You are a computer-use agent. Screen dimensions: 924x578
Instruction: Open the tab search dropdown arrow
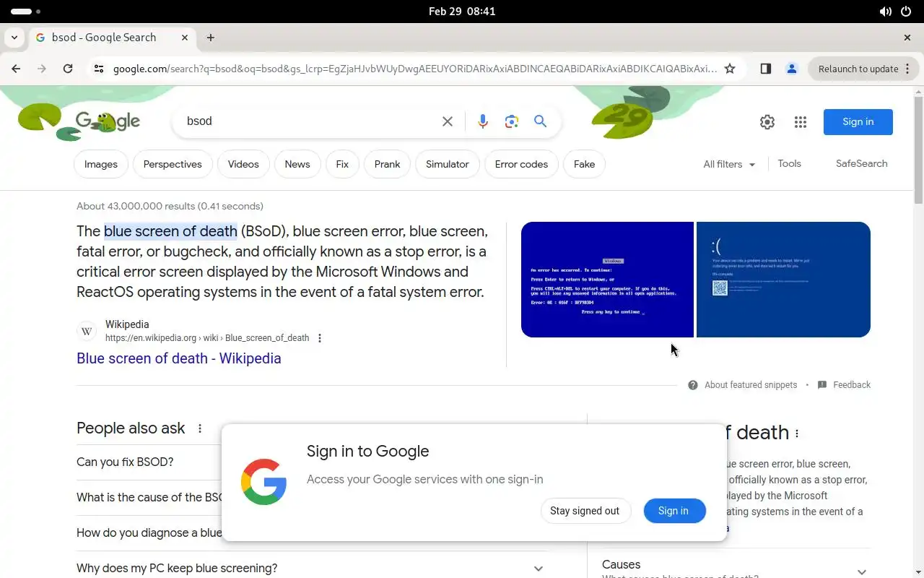click(x=14, y=38)
